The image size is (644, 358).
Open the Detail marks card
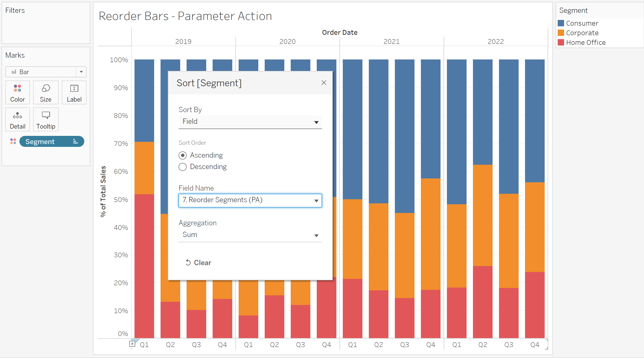[x=18, y=119]
